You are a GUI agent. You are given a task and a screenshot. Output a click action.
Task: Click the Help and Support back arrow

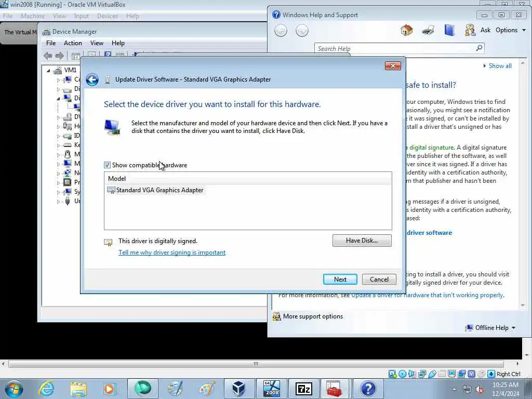coord(281,31)
